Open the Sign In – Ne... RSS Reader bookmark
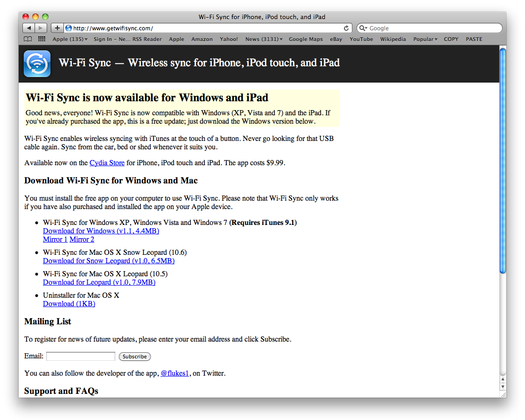Viewport: 525px width, 420px height. click(x=127, y=39)
